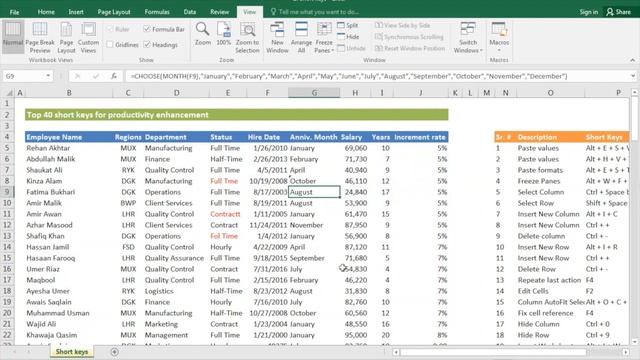Cancel formula entry X icon
This screenshot has width=640, height=360.
(x=78, y=76)
